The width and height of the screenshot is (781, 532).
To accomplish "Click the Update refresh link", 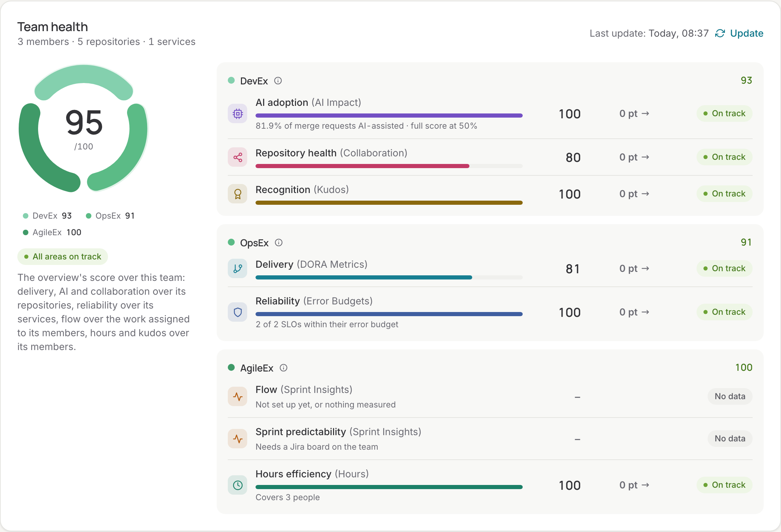I will 739,33.
